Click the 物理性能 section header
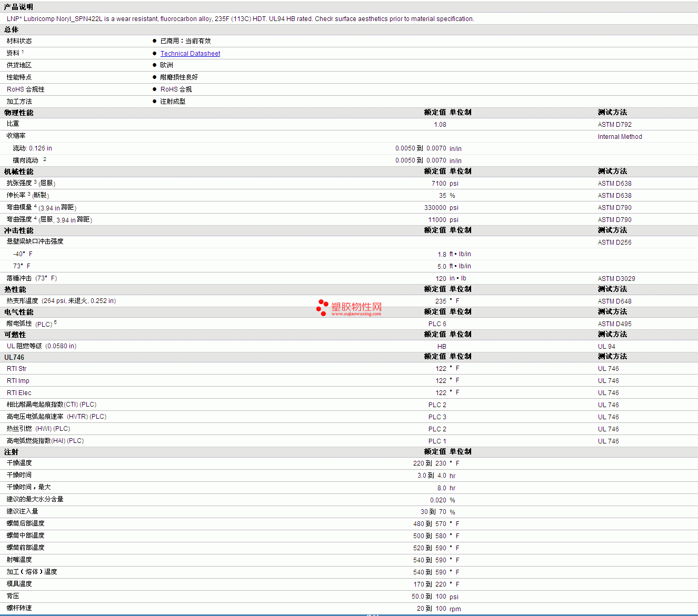This screenshot has width=698, height=616. (18, 113)
